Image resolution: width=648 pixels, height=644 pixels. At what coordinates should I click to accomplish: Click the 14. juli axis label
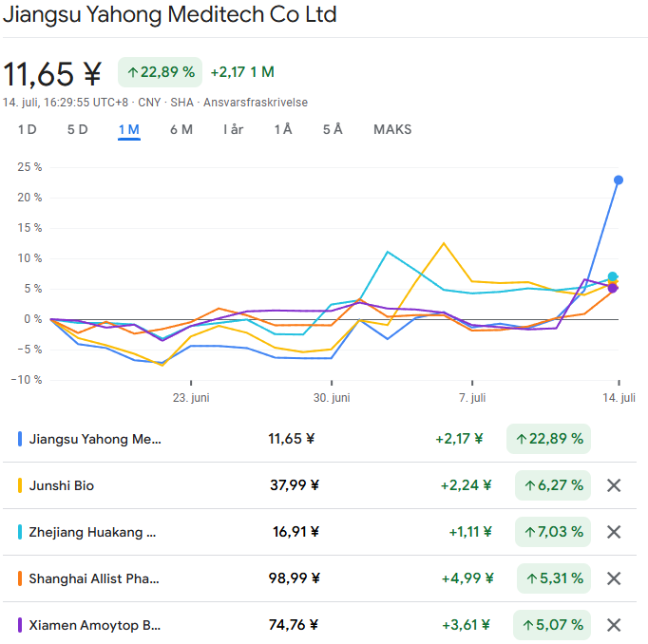click(619, 398)
